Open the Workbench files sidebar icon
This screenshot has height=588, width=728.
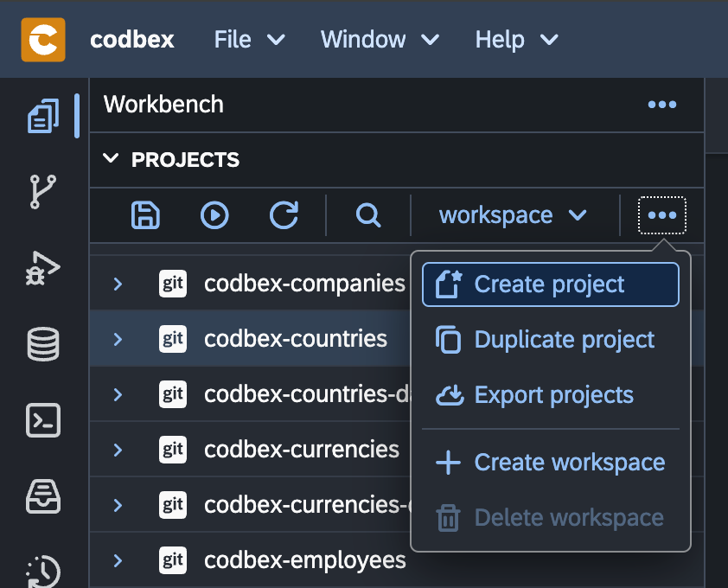tap(43, 116)
